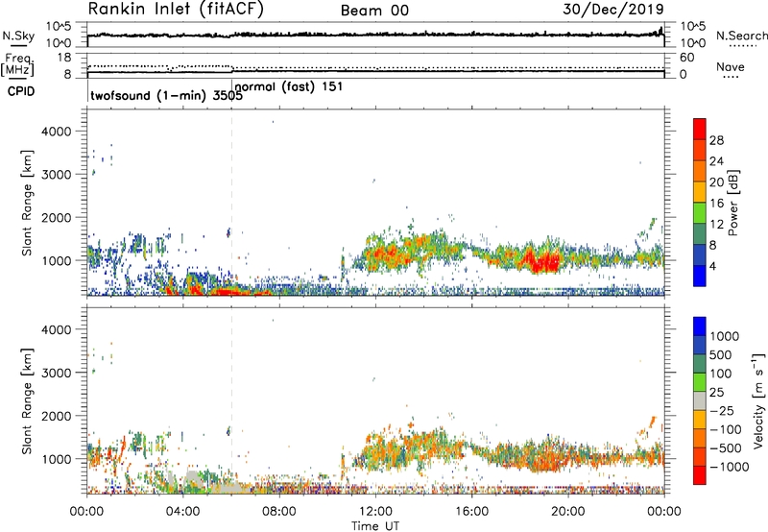Click the '12:00' time axis tick label
Viewport: 768px width, 532px height.
click(x=375, y=512)
